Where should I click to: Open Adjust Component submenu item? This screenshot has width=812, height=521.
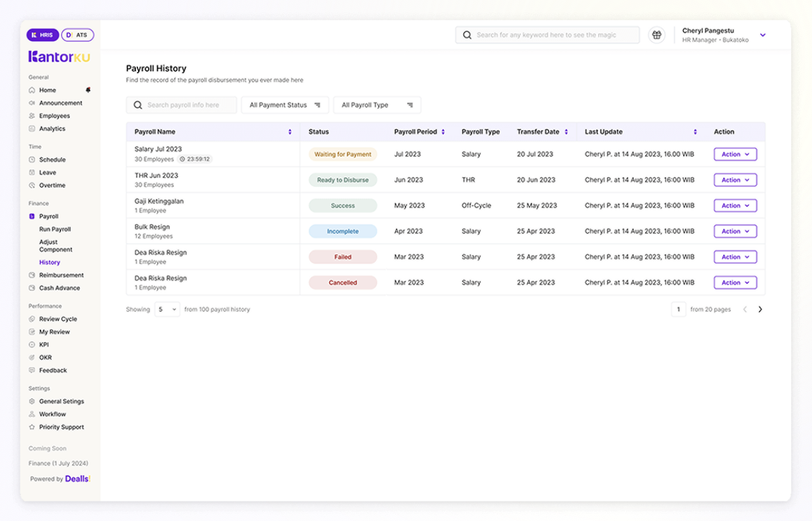[56, 246]
